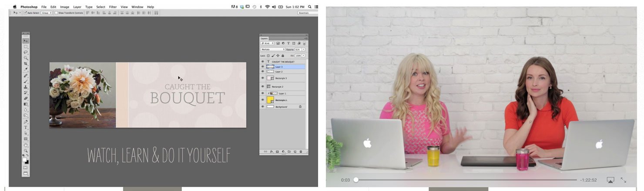Click Quick Mask mode icon in the toolbox
Screen dimensions: 644x191
coord(26,168)
